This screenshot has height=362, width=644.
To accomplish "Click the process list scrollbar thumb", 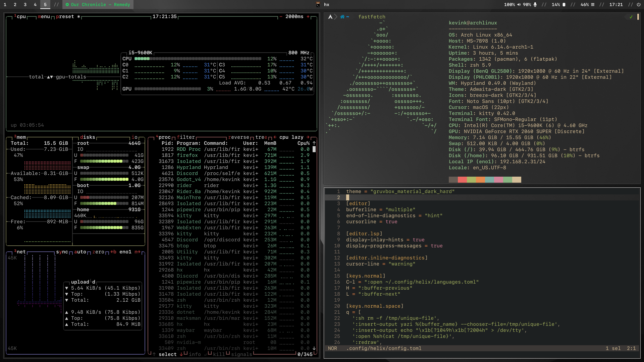I will pyautogui.click(x=314, y=149).
